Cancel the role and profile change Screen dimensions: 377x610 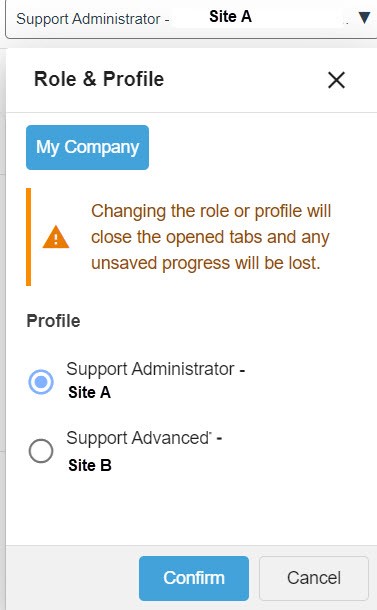314,578
